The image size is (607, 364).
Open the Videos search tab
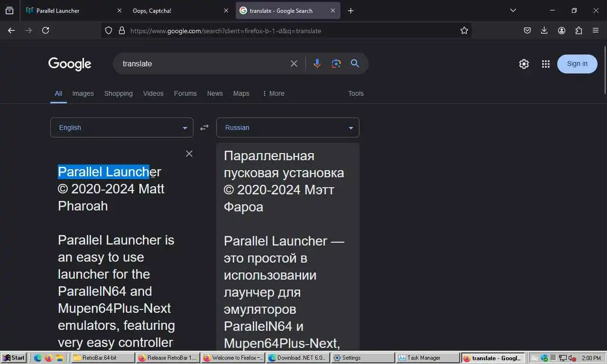pyautogui.click(x=153, y=93)
